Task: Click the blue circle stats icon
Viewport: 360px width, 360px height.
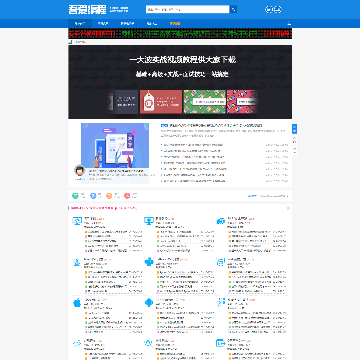Action: tap(93, 196)
